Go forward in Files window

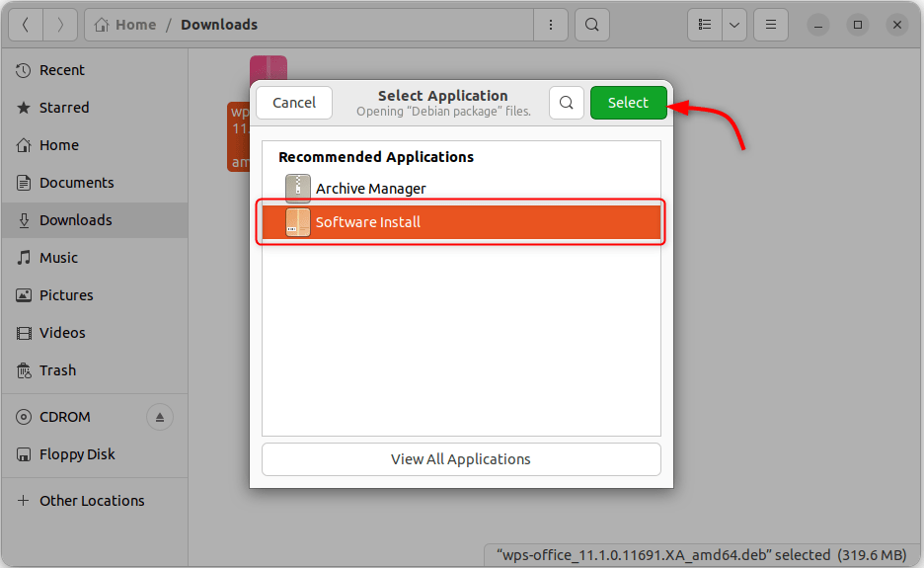pyautogui.click(x=60, y=25)
